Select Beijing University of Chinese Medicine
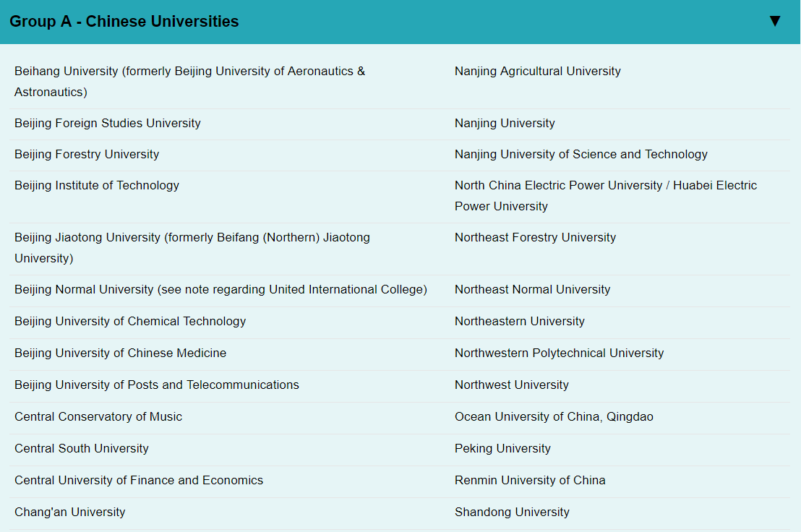801x532 pixels. coord(120,353)
